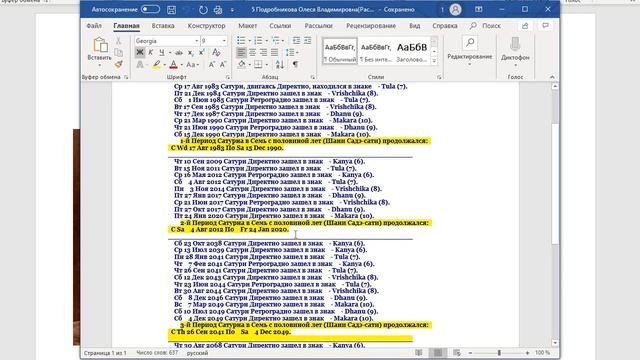
Task: Click Text Effects glowing A icon
Action: point(140,64)
